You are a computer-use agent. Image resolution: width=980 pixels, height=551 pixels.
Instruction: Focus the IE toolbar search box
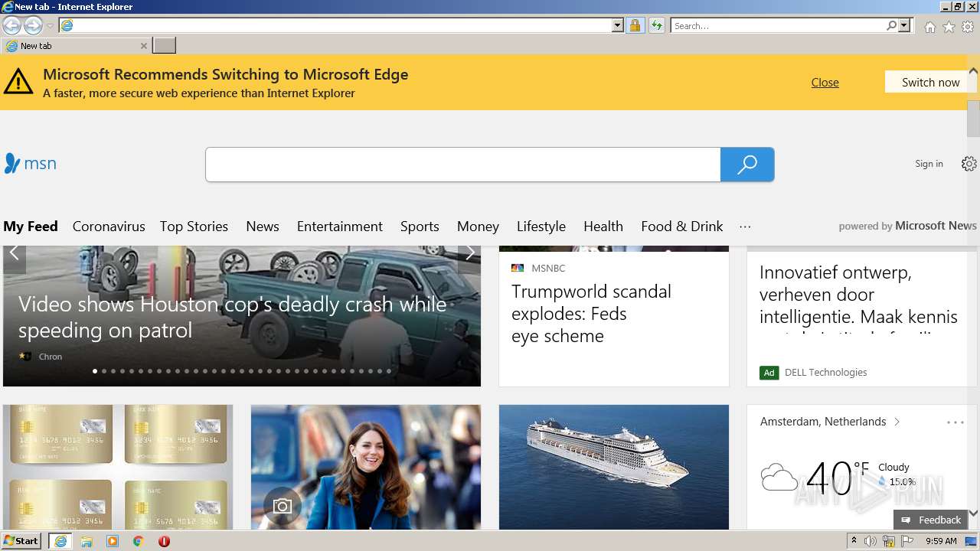point(779,26)
